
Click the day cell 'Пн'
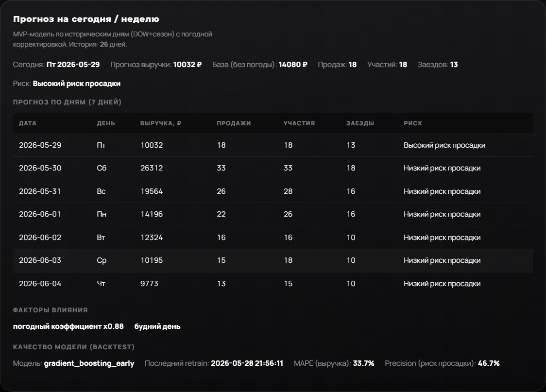click(102, 214)
